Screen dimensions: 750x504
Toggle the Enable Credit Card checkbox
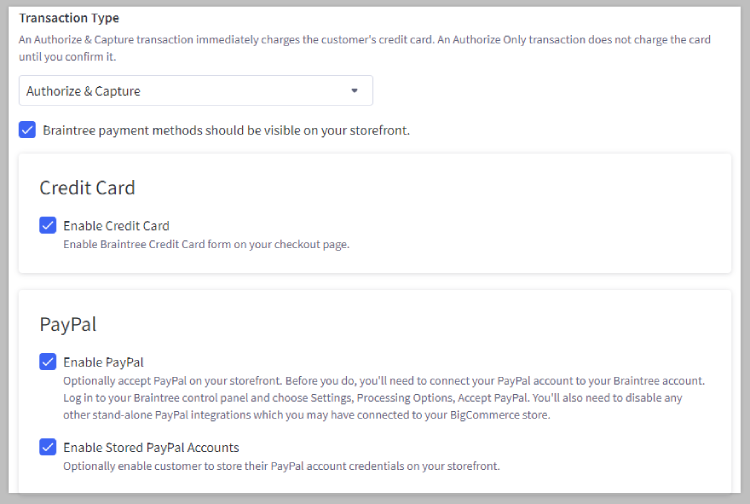coord(47,225)
